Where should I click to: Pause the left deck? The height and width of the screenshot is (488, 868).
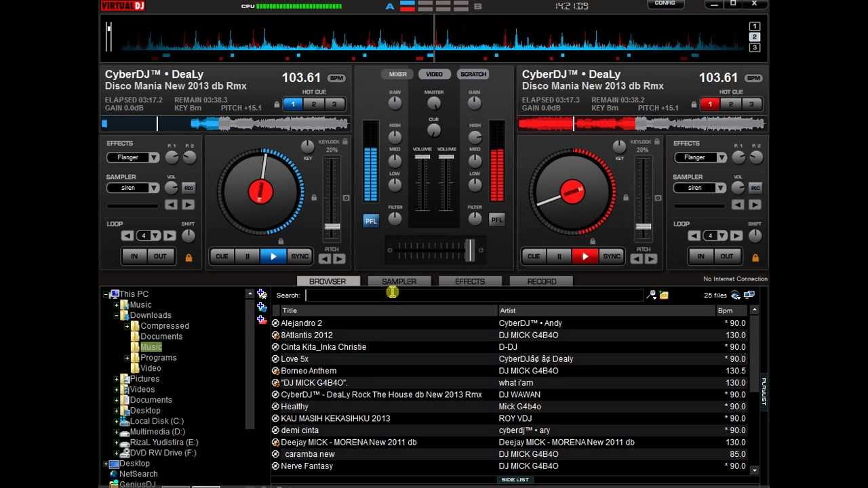248,256
